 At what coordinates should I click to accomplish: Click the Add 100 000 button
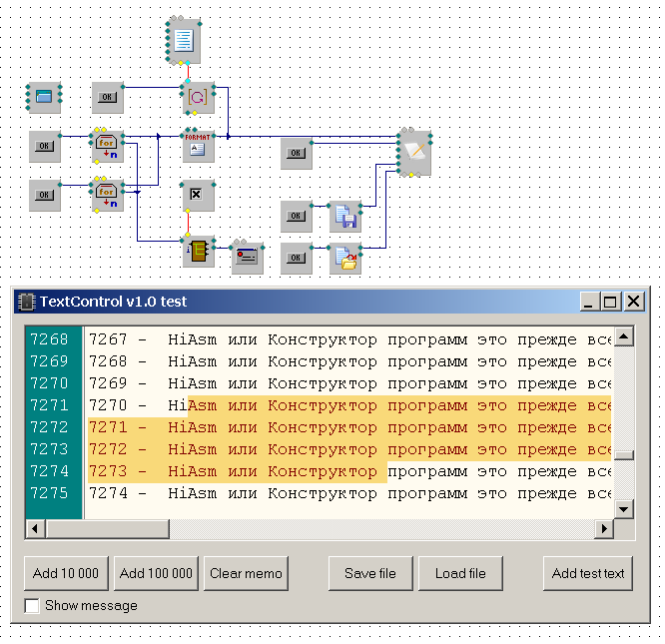coord(156,573)
